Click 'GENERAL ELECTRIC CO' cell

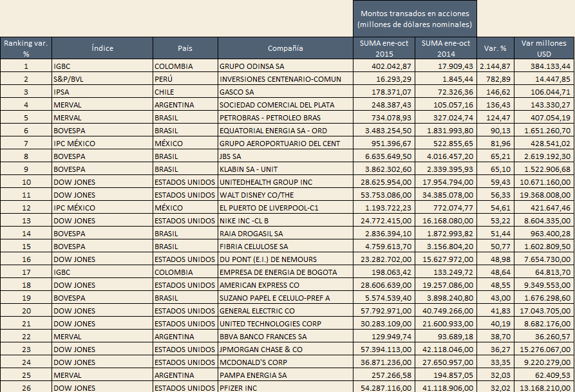pyautogui.click(x=285, y=311)
